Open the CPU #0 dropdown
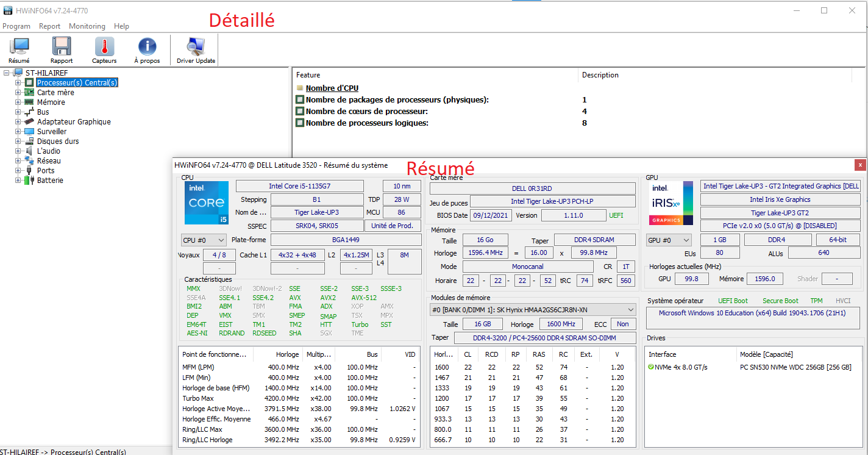Image resolution: width=868 pixels, height=455 pixels. 204,240
